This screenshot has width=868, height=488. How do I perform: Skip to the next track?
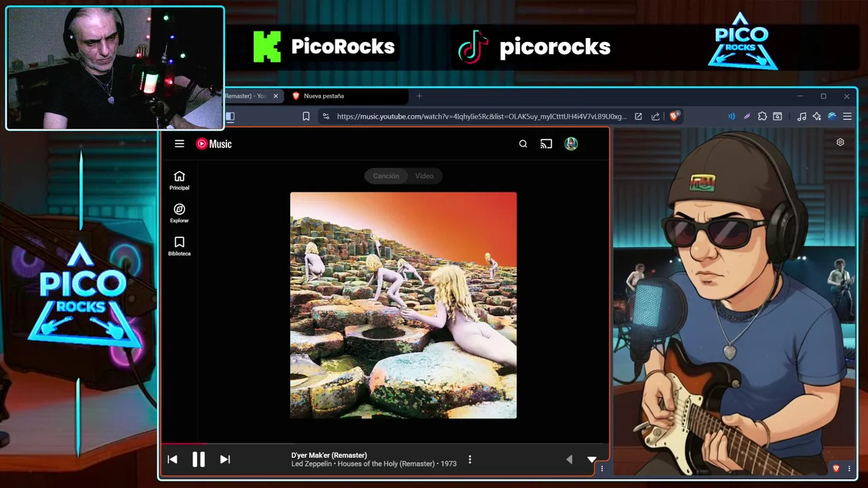[224, 460]
